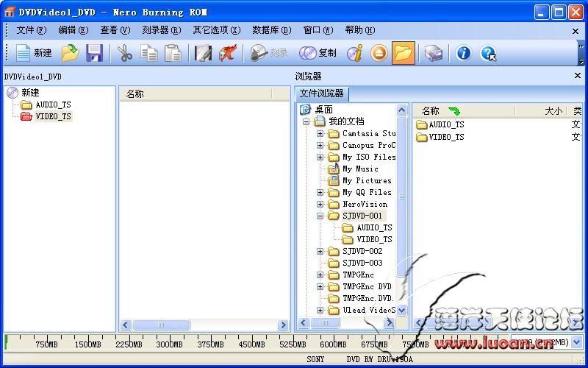
Task: Expand the My QQ Files folder node
Action: coord(320,192)
